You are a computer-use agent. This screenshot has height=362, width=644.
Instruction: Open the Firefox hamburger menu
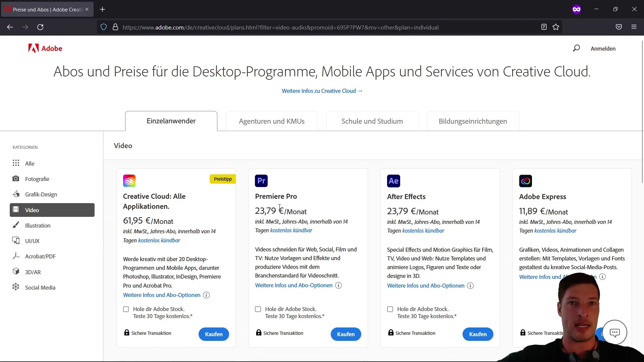click(634, 27)
